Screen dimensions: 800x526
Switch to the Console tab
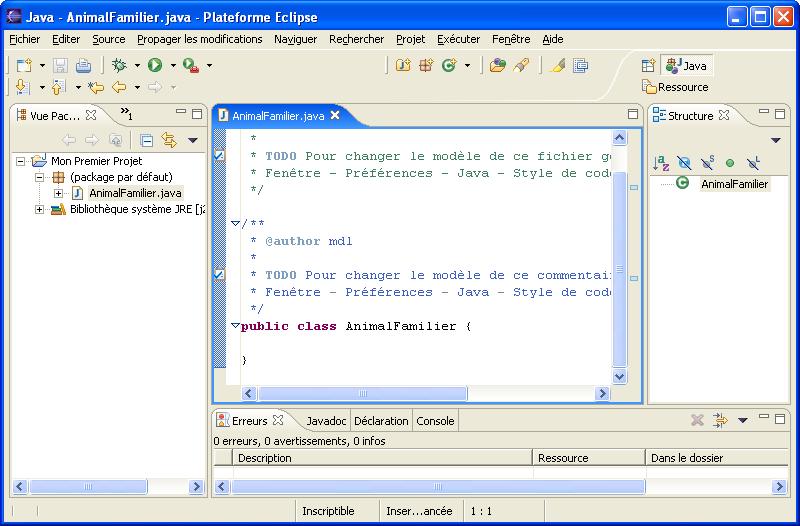[x=435, y=421]
